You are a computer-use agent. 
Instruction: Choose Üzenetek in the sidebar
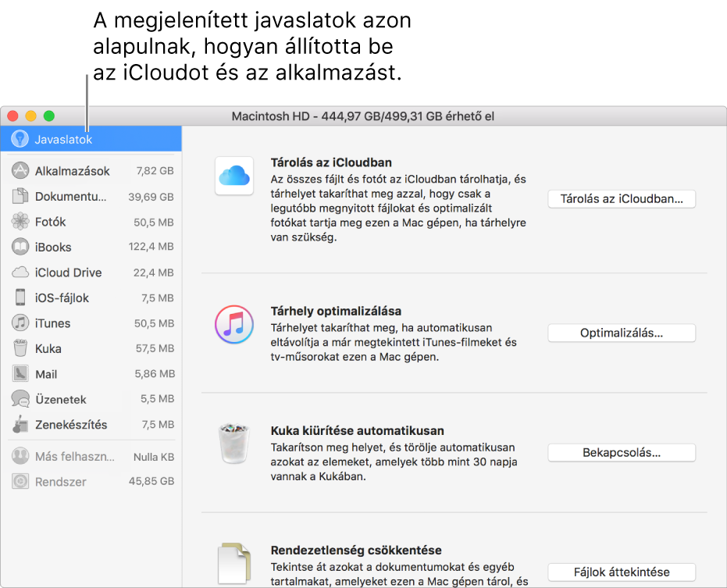click(x=91, y=399)
